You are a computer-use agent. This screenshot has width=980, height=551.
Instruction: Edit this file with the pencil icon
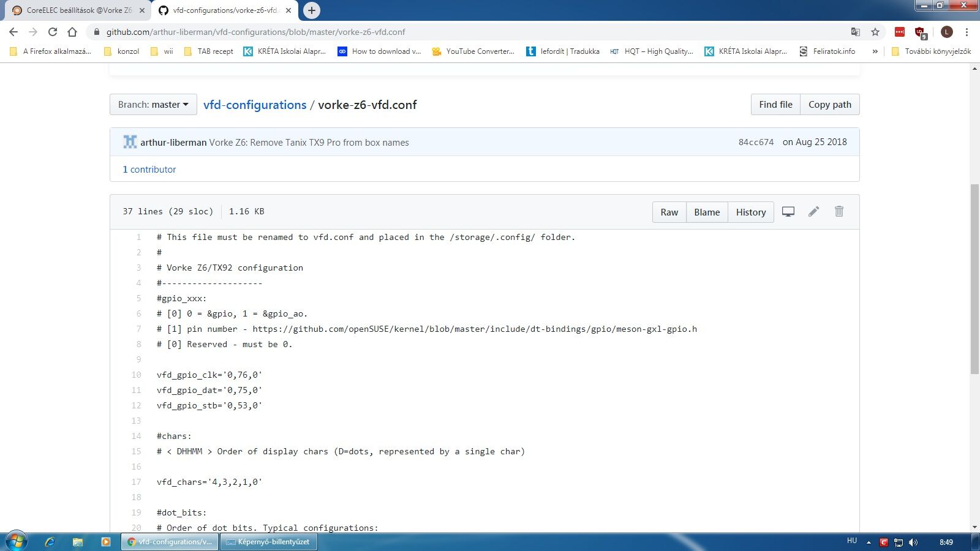point(813,212)
